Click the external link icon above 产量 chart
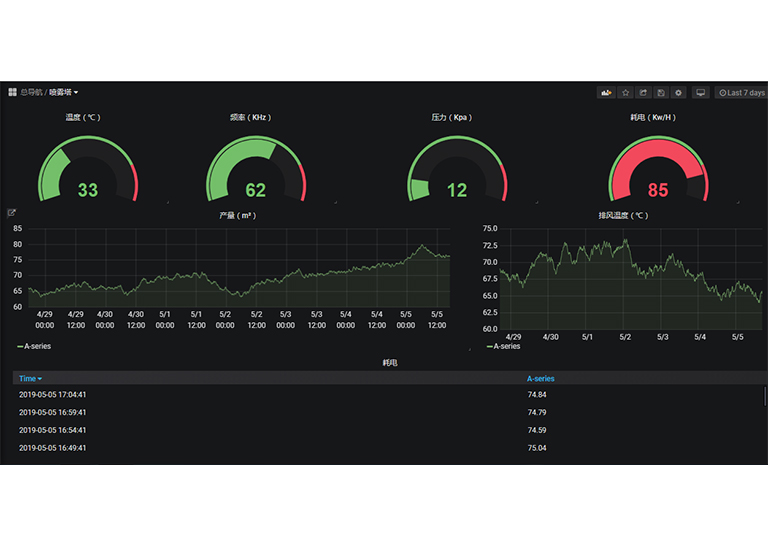This screenshot has height=546, width=768. [12, 212]
